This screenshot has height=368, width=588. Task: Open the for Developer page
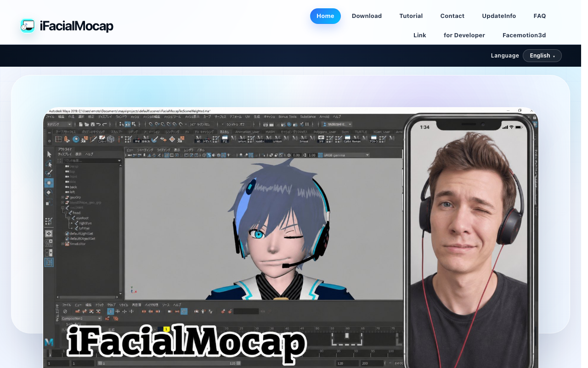point(464,35)
